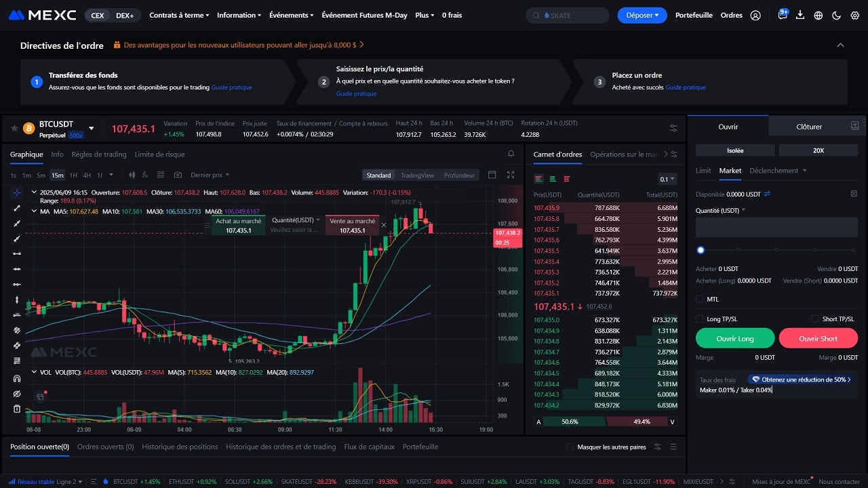Click in the Quantité input field
This screenshot has height=488, width=868.
point(776,227)
